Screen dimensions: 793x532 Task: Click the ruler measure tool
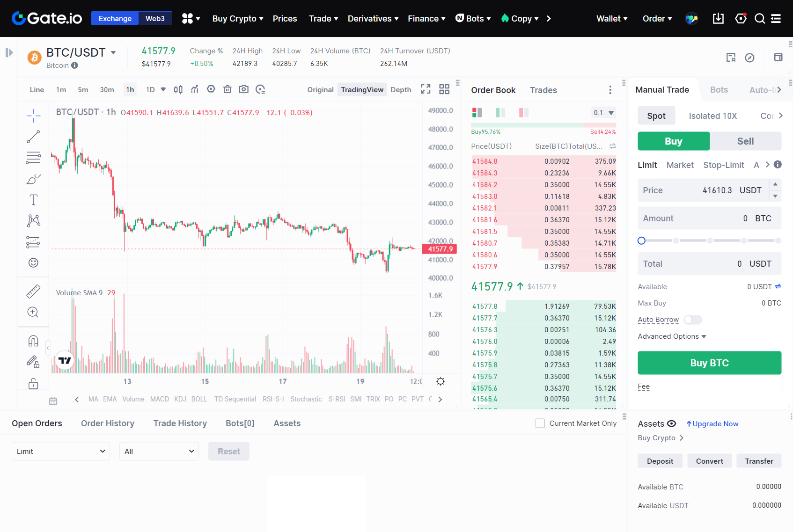point(33,292)
